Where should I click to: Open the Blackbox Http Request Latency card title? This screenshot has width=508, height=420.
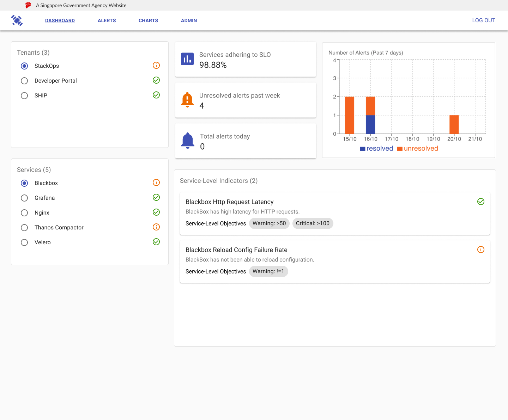230,202
